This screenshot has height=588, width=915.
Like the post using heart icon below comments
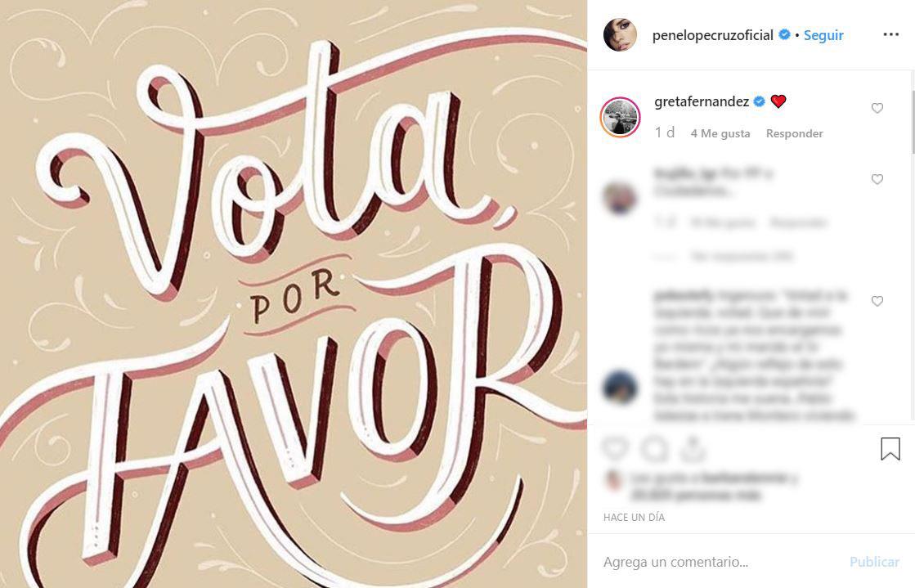616,448
